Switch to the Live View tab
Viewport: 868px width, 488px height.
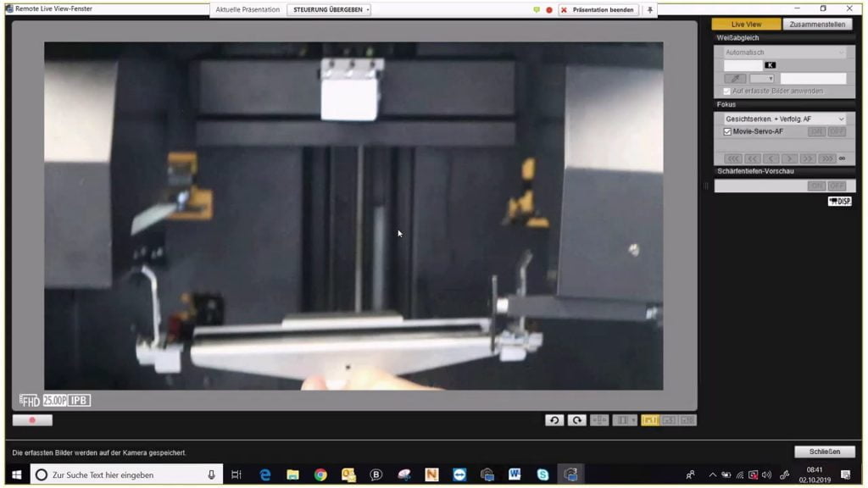(x=746, y=25)
